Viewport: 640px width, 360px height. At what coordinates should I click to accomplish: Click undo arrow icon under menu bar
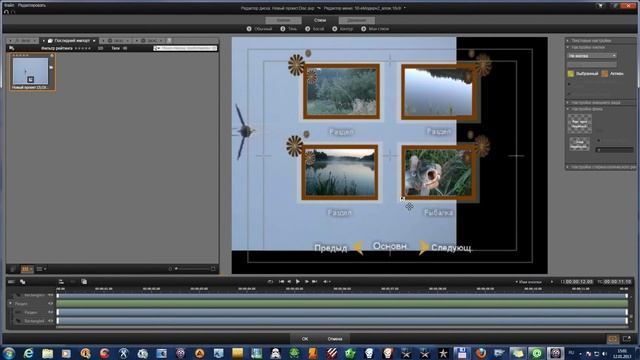point(6,11)
